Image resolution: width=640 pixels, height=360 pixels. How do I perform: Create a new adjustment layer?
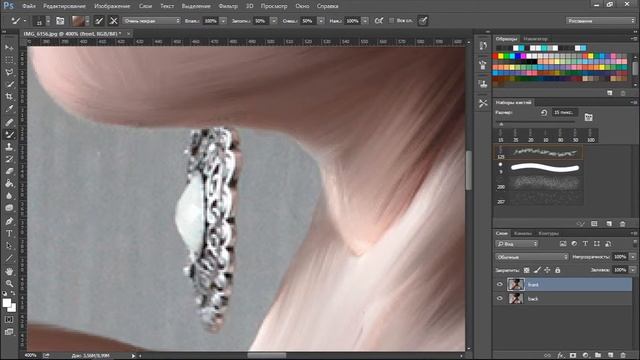click(x=585, y=356)
